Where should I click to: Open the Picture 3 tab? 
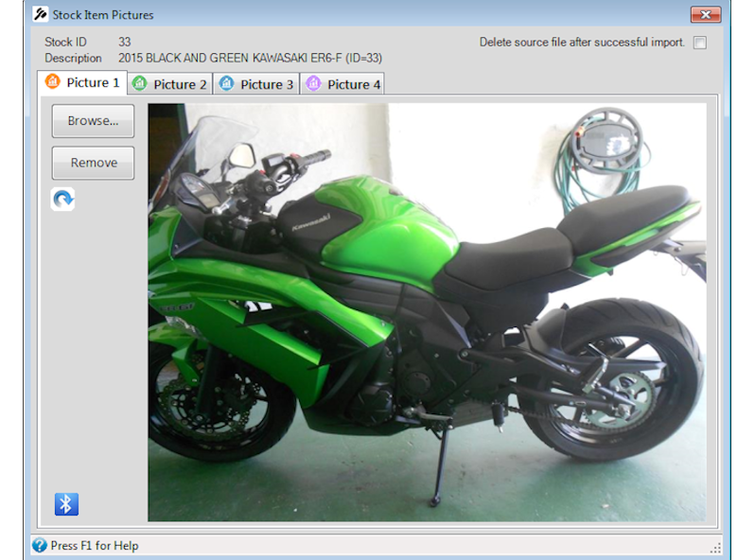(x=256, y=84)
